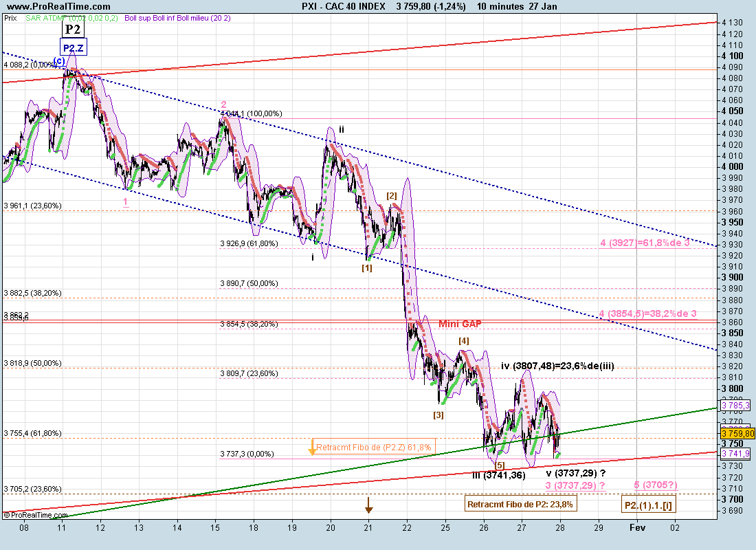Viewport: 756px width, 550px height.
Task: Click the 4 044,1 (100,00%) Fibonacci label
Action: point(251,114)
